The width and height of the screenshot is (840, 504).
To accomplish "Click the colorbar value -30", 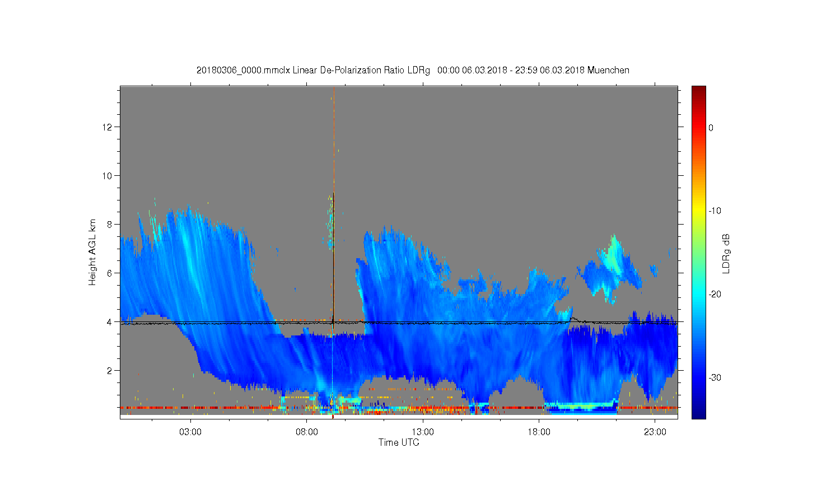I will [715, 378].
